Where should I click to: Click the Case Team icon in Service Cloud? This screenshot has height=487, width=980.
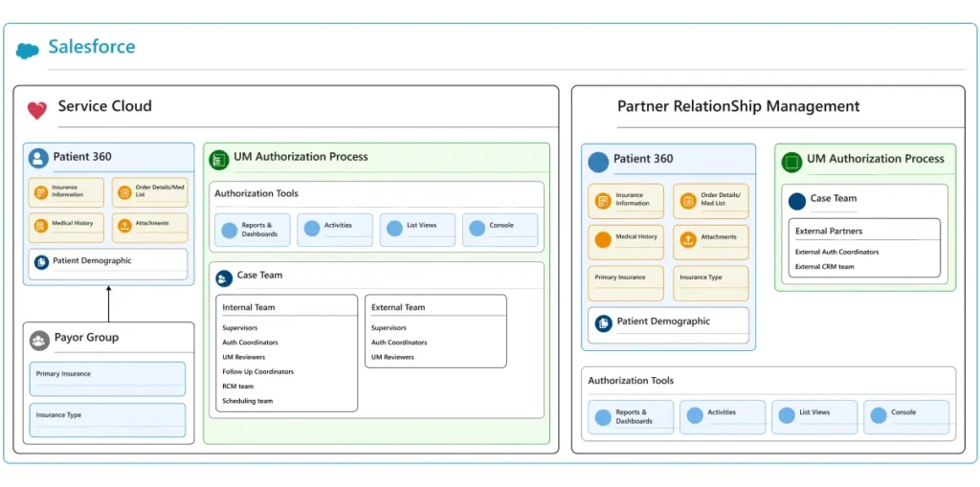[x=224, y=278]
